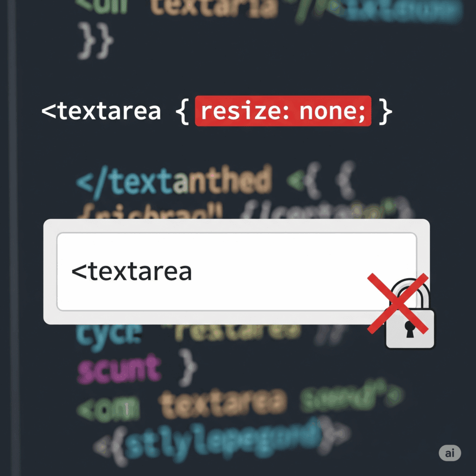The image size is (476, 476).
Task: Click inside the white textarea input box
Action: point(237,271)
